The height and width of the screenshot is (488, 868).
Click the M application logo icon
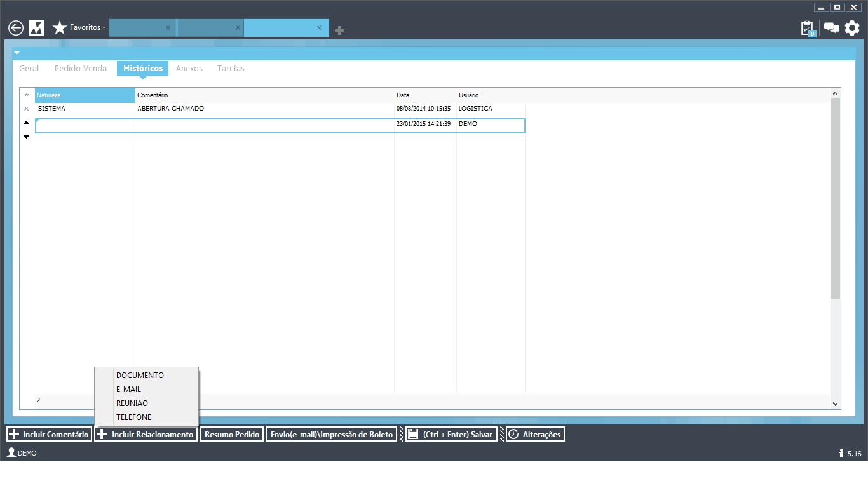pos(36,28)
